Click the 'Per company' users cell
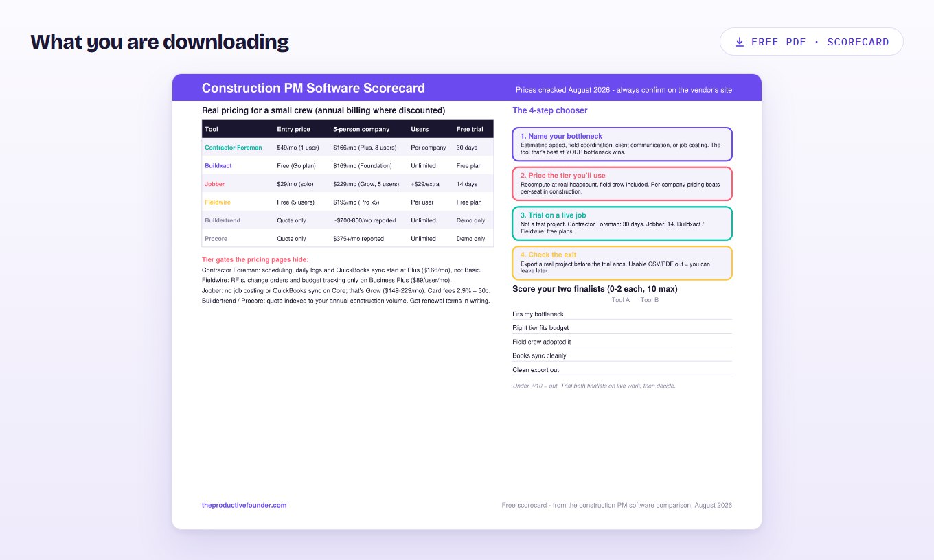The height and width of the screenshot is (560, 934). click(x=429, y=148)
